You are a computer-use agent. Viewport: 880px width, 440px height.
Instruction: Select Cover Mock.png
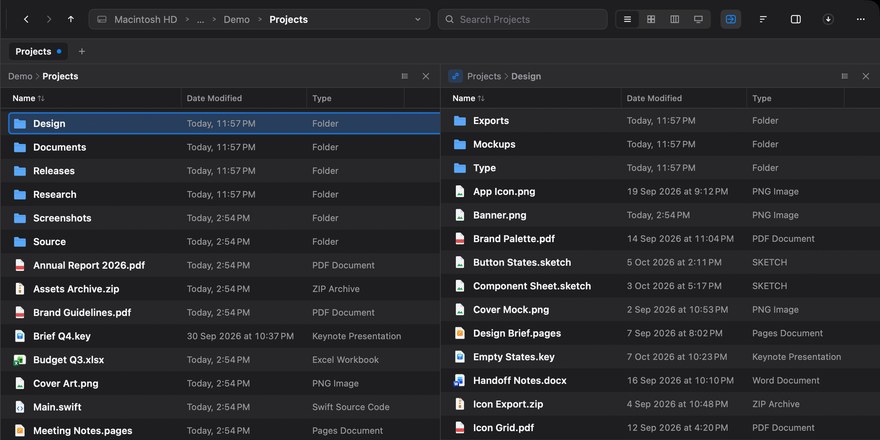coord(661,309)
